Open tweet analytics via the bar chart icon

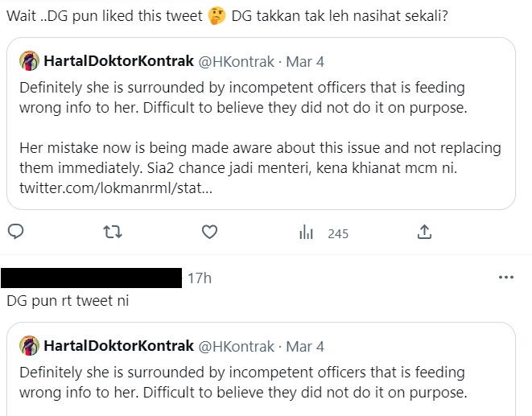[306, 233]
